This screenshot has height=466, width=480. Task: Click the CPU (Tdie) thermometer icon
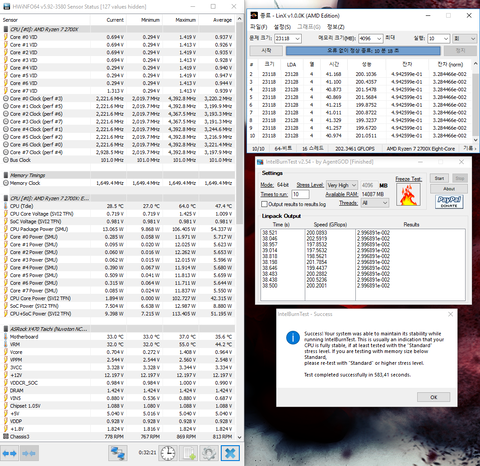(6, 206)
